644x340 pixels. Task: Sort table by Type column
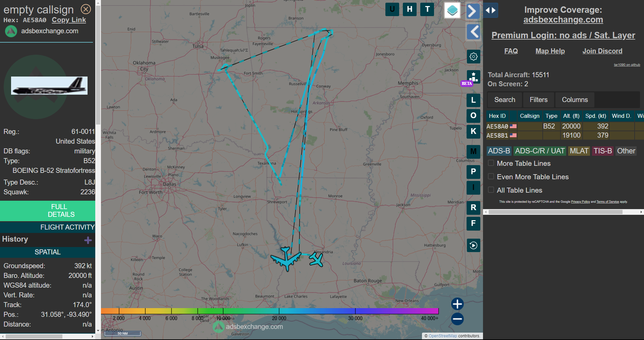(x=551, y=116)
